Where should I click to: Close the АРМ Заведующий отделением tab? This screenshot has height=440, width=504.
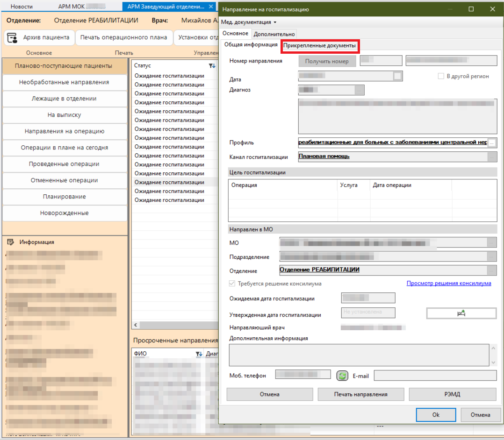(x=211, y=7)
